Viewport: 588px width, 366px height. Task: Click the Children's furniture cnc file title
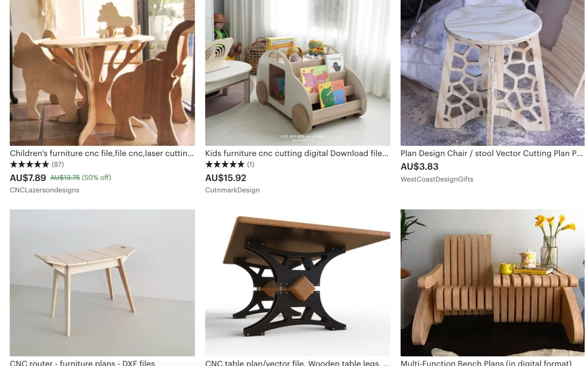coord(102,153)
